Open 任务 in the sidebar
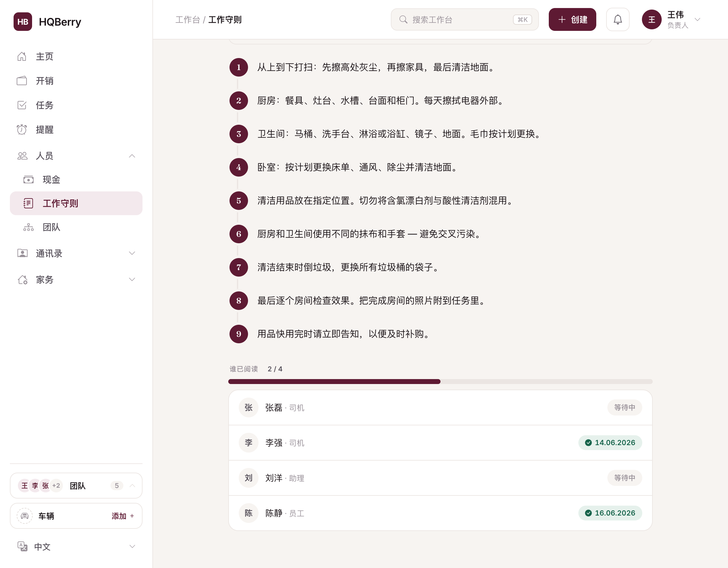The height and width of the screenshot is (568, 728). [x=76, y=105]
